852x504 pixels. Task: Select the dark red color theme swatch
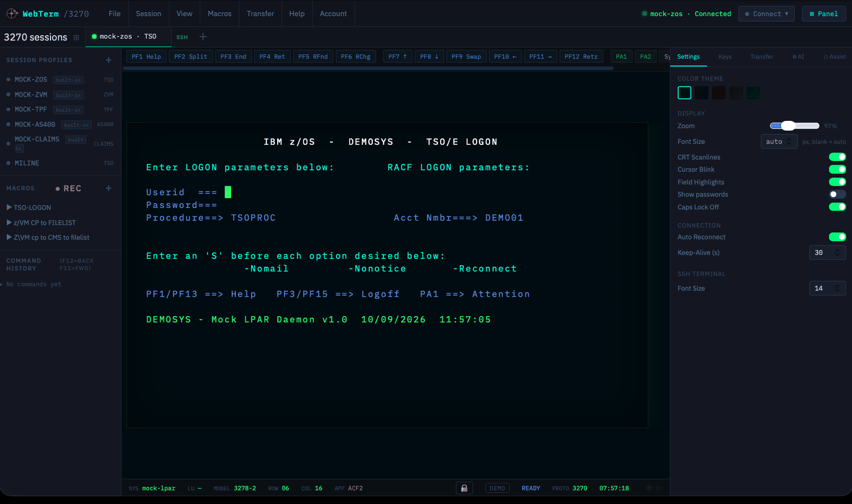click(x=719, y=93)
